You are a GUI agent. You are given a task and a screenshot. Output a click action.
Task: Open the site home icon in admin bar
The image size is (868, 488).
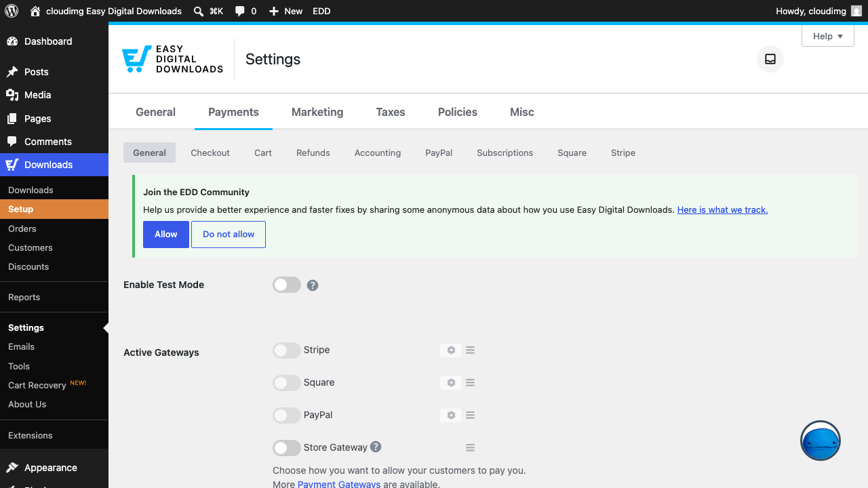[x=35, y=11]
